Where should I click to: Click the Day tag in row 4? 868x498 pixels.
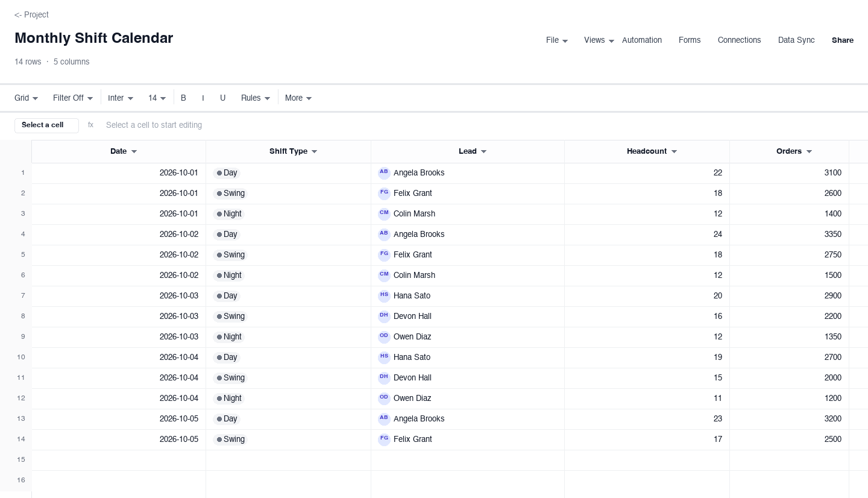click(226, 235)
